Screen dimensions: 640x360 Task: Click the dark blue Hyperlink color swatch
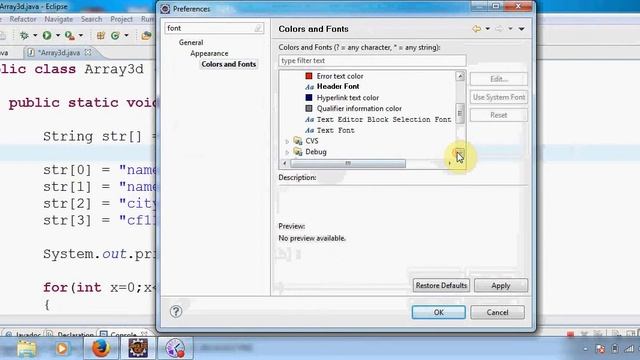(x=309, y=98)
